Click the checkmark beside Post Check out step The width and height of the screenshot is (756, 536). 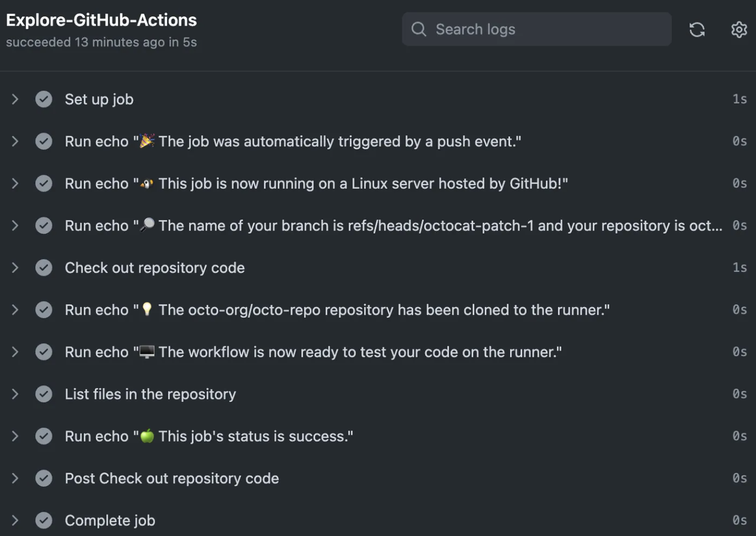point(44,478)
